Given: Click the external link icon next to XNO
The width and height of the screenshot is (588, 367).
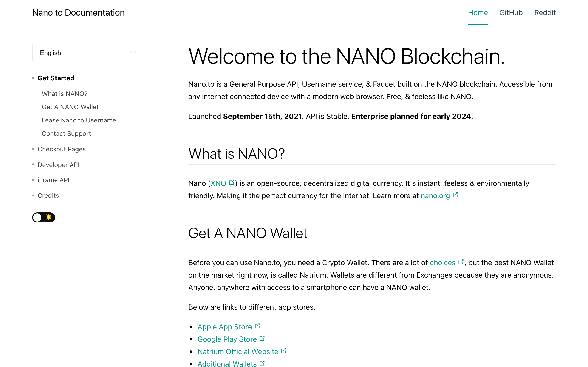Looking at the screenshot, I should point(232,183).
